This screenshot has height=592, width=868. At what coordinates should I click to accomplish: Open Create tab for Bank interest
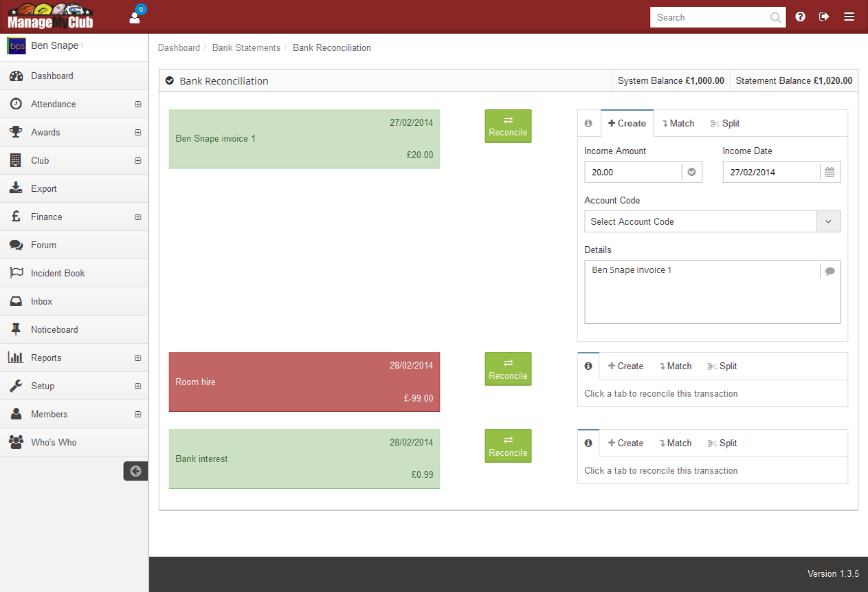pos(626,443)
